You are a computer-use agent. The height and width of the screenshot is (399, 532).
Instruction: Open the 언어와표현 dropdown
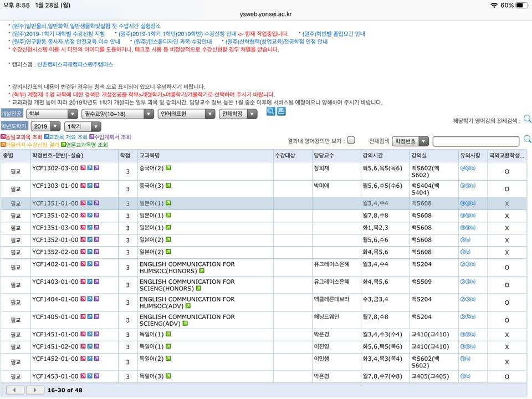point(187,114)
